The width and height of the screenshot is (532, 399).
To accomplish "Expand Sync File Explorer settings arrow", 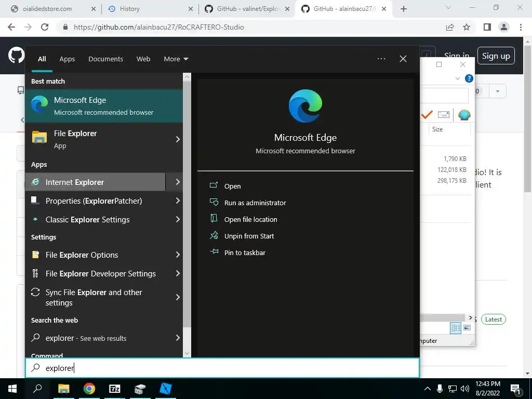I will [178, 298].
